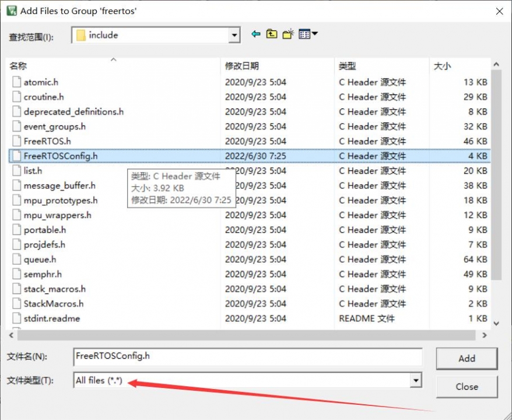512x420 pixels.
Task: Select the file queue.h
Action: [40, 260]
